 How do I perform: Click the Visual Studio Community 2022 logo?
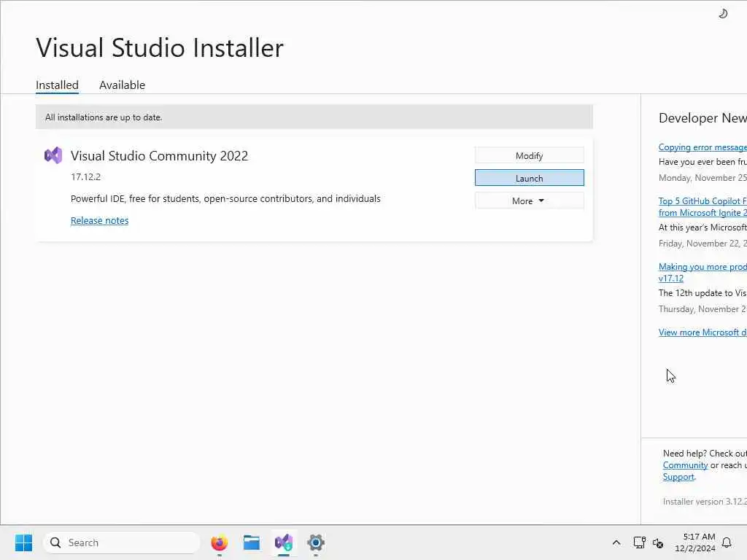tap(53, 155)
